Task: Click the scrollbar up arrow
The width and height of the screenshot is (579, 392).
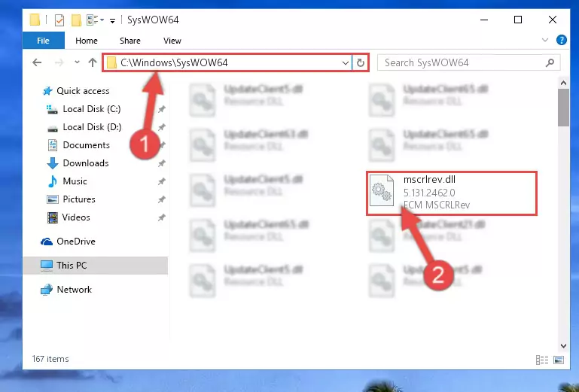Action: [563, 83]
